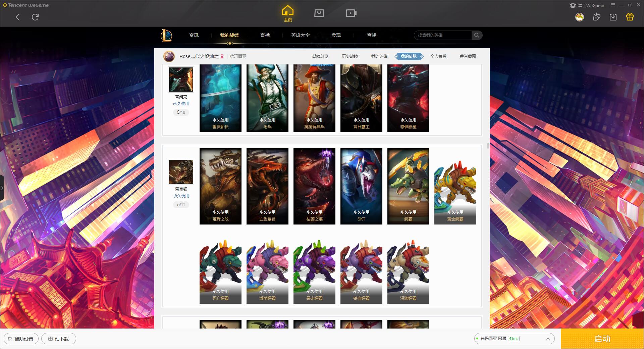Expand the 德玛西亚 网通 server dropdown
This screenshot has height=349, width=644.
pos(514,339)
